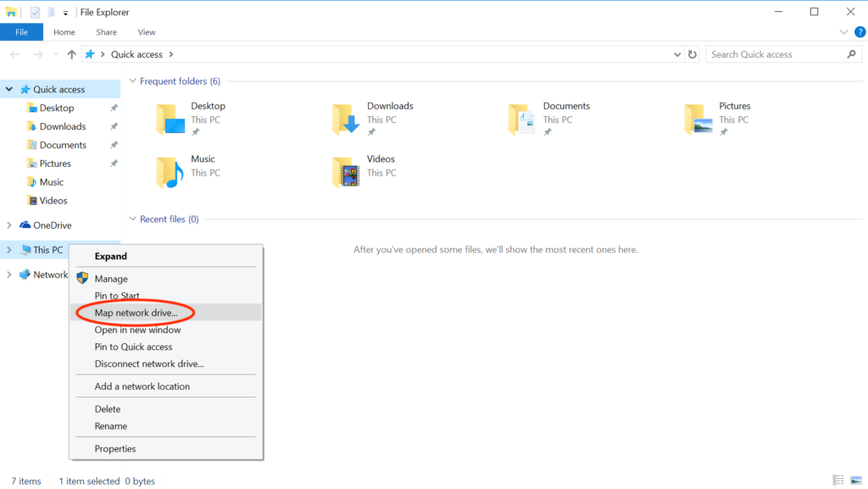868x489 pixels.
Task: Click the Recent files (0) heading
Action: [x=170, y=219]
